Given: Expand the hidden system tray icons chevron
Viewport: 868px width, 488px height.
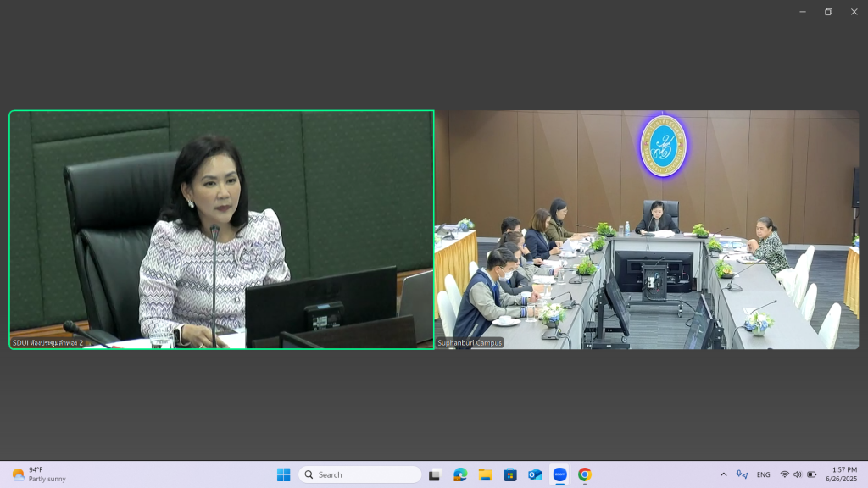Looking at the screenshot, I should point(723,474).
